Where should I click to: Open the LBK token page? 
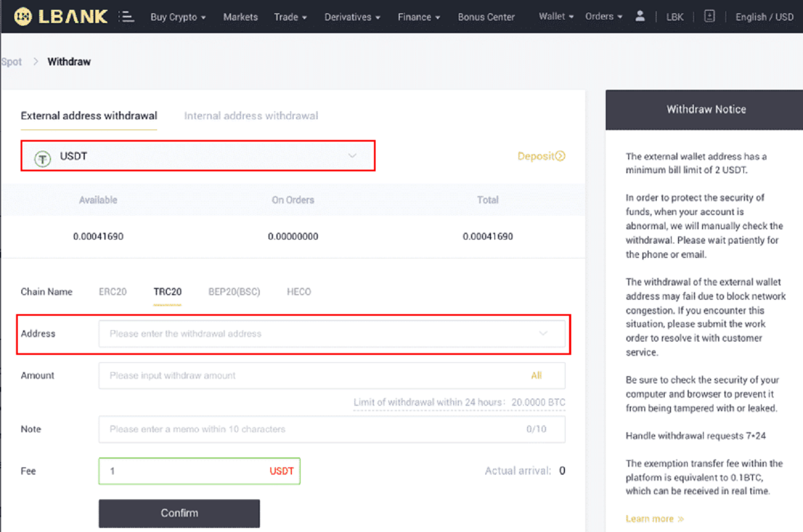tap(675, 17)
